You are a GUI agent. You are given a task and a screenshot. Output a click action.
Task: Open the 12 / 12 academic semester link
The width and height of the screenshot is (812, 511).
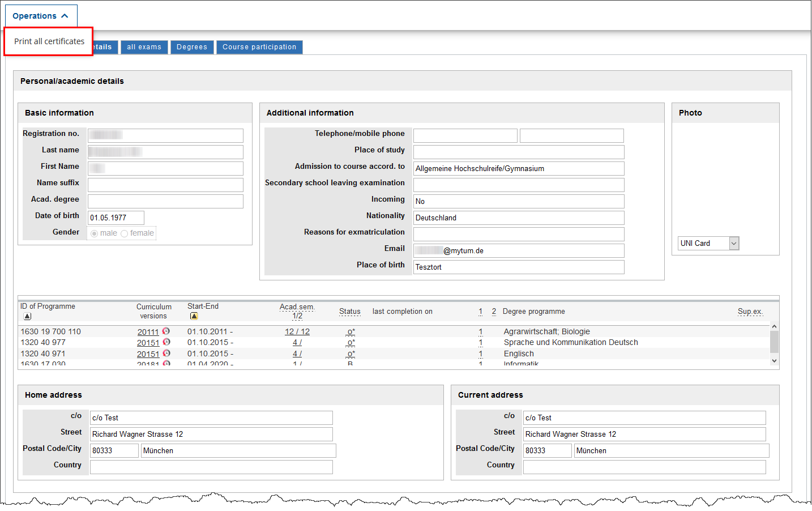[297, 332]
